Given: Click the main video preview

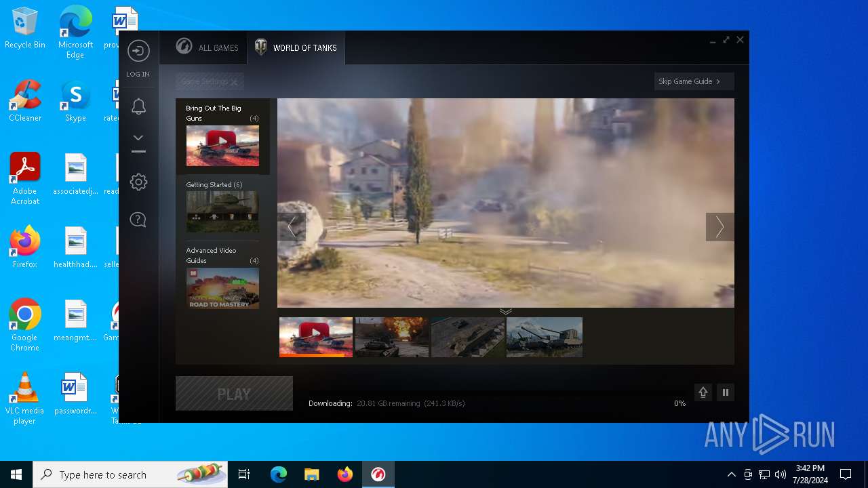Looking at the screenshot, I should [x=506, y=203].
